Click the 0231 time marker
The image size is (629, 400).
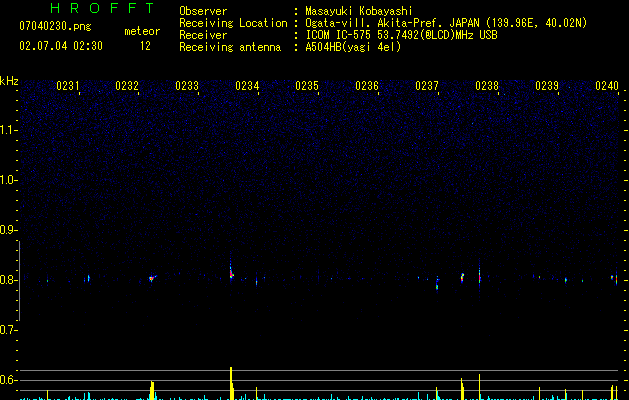67,86
